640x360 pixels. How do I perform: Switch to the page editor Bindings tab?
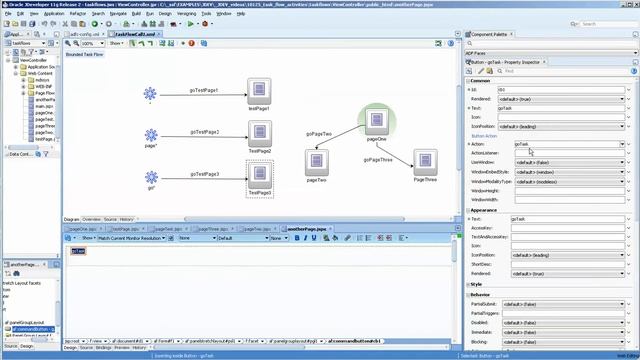point(104,348)
